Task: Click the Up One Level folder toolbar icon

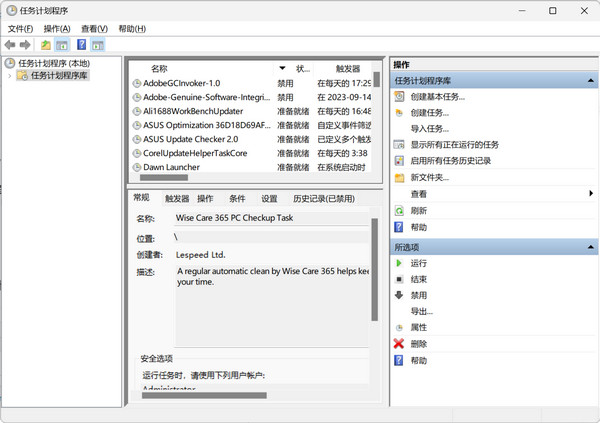Action: (x=46, y=45)
